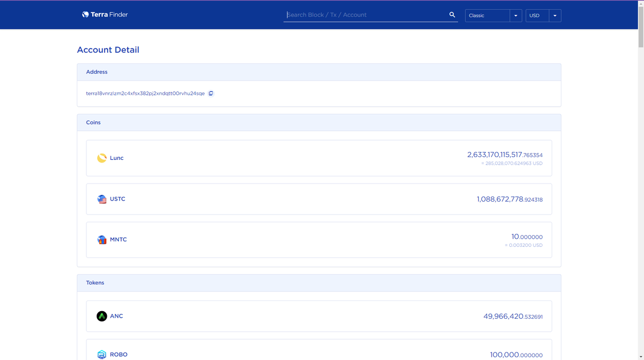Viewport: 644px width, 360px height.
Task: Click the ANC token label
Action: click(116, 317)
